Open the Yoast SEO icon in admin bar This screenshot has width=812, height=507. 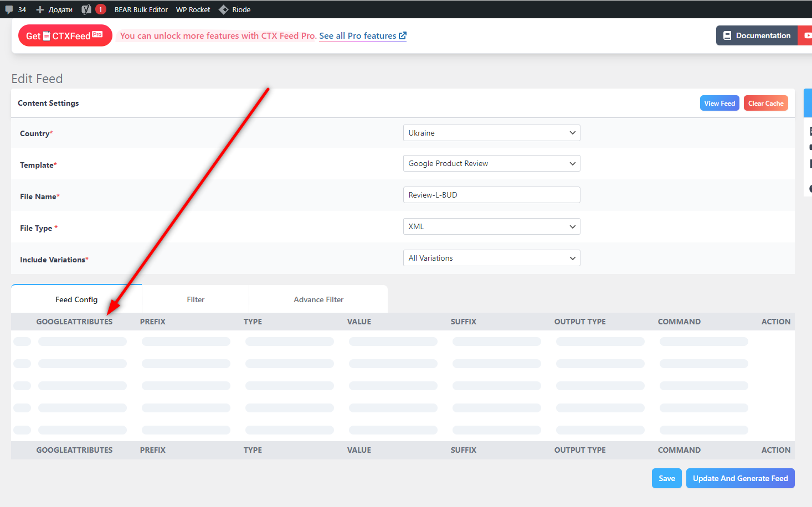point(86,9)
